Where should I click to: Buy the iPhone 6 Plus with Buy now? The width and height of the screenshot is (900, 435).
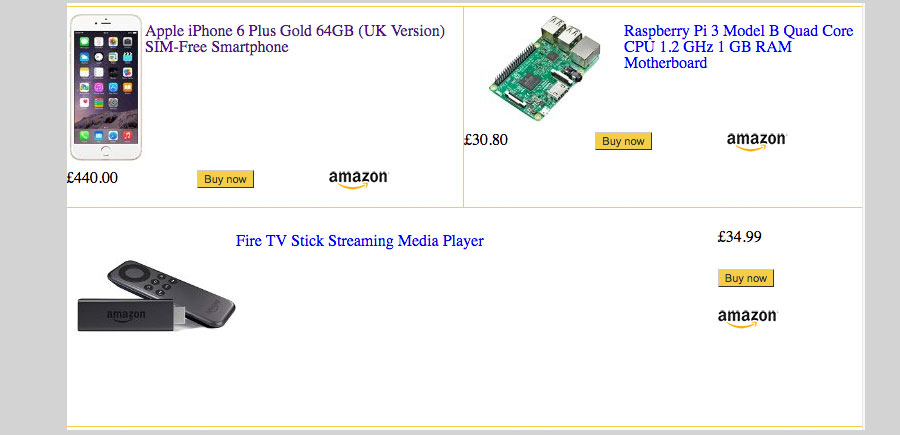point(225,179)
